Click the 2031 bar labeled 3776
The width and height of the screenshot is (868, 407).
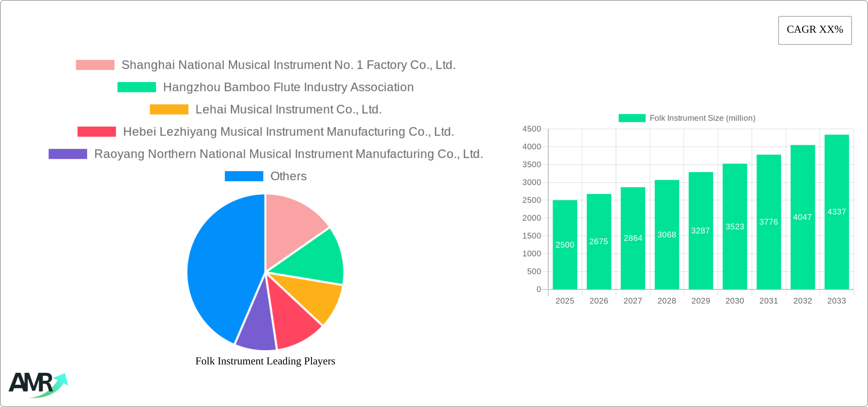tap(769, 222)
